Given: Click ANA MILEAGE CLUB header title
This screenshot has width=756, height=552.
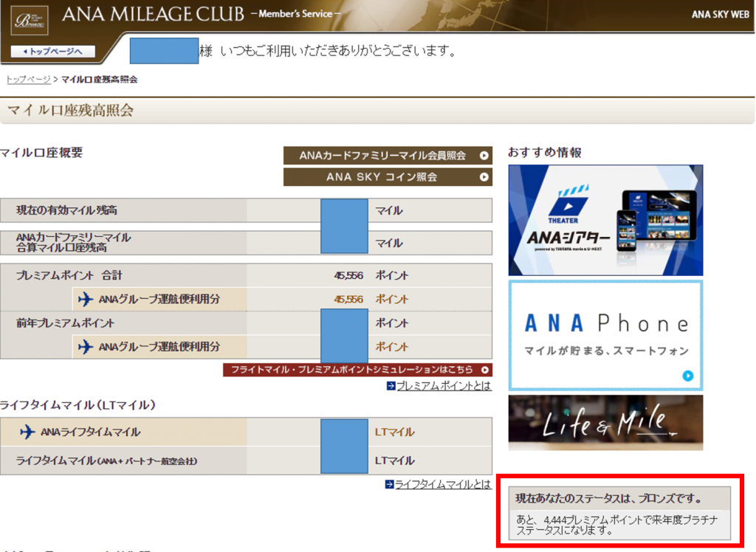Looking at the screenshot, I should tap(153, 15).
